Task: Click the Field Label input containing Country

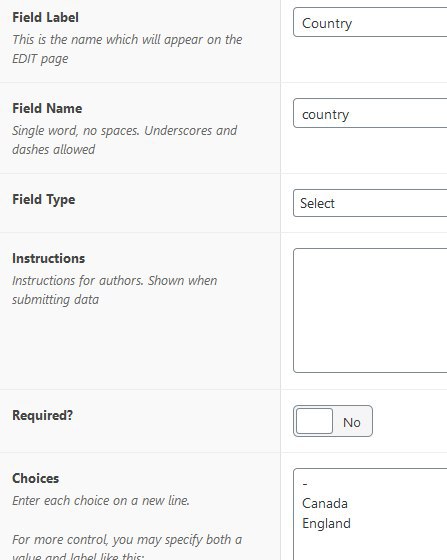Action: click(370, 22)
